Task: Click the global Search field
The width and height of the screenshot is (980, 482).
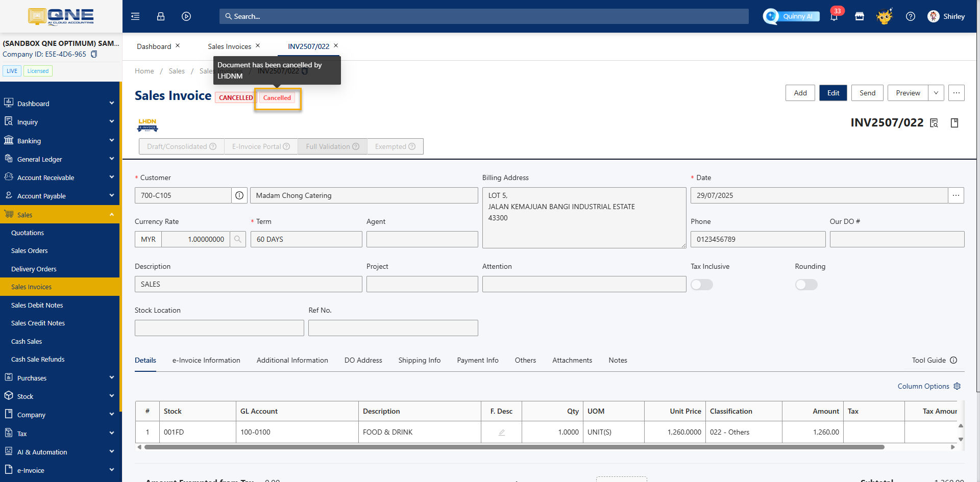Action: 484,16
